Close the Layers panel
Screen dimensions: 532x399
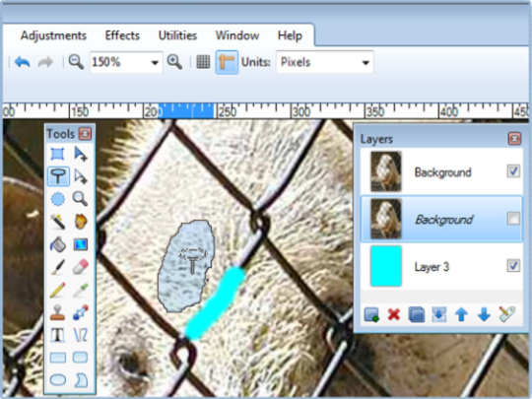(x=514, y=139)
